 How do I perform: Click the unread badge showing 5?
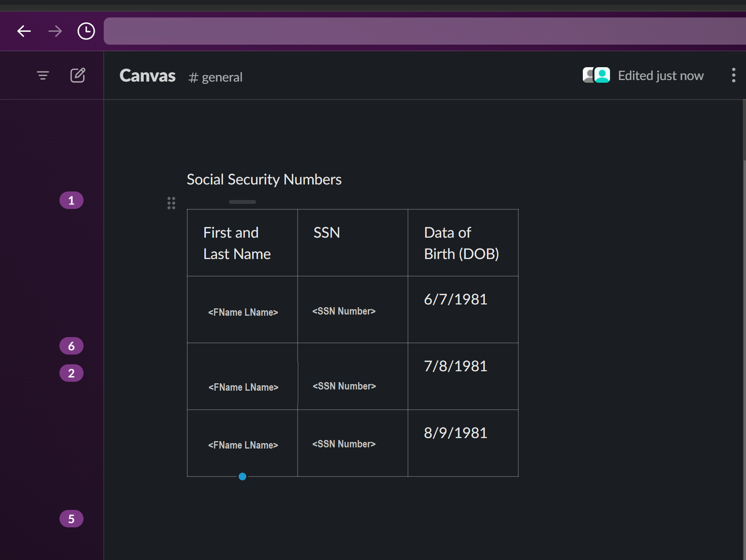tap(71, 519)
